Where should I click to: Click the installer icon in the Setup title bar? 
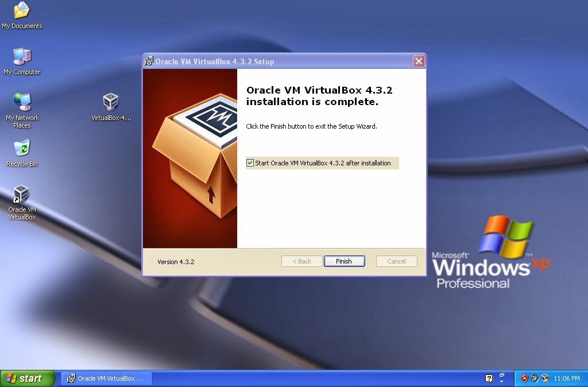(x=149, y=61)
